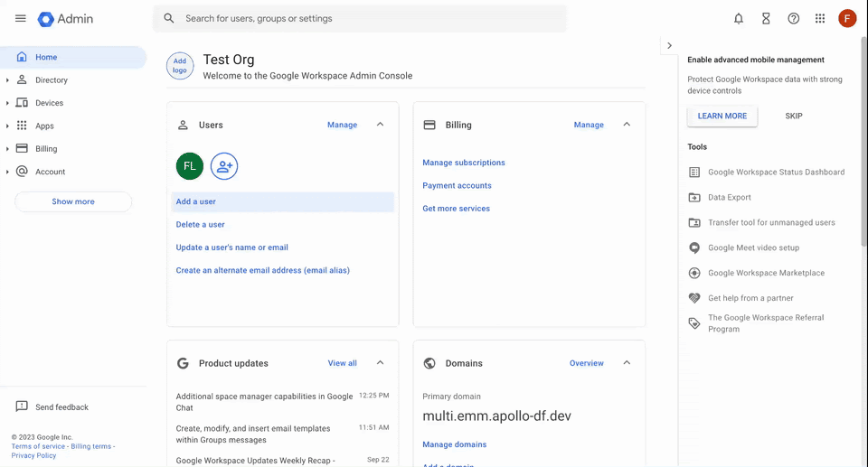Screen dimensions: 868x467
Task: Expand the Apps tree arrow
Action: point(7,126)
